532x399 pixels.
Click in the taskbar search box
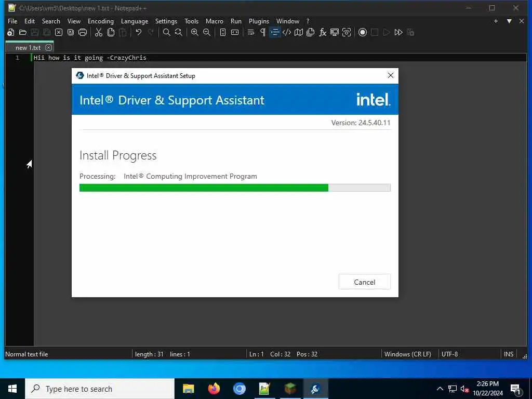click(100, 389)
